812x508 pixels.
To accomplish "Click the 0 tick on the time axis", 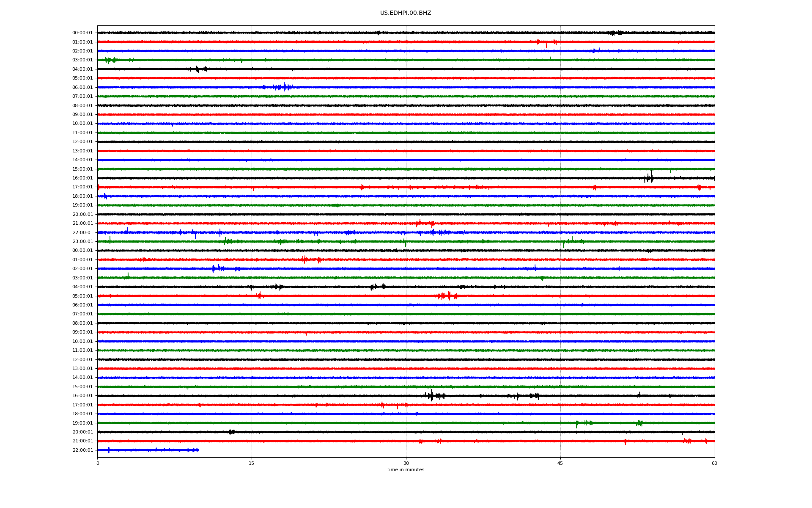I will (98, 463).
